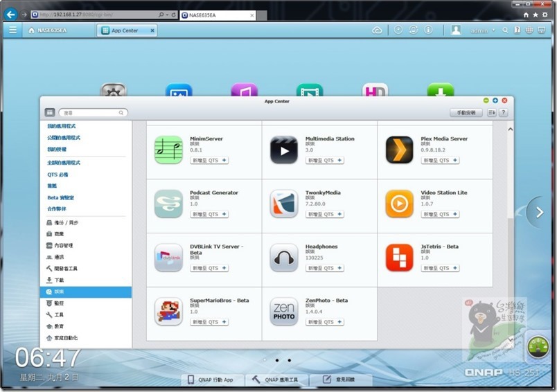This screenshot has width=557, height=392.
Task: Open the MinimServer app icon
Action: (169, 150)
